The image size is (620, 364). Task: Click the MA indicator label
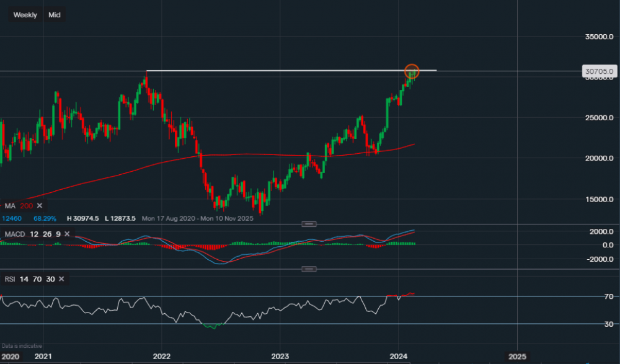pyautogui.click(x=9, y=205)
